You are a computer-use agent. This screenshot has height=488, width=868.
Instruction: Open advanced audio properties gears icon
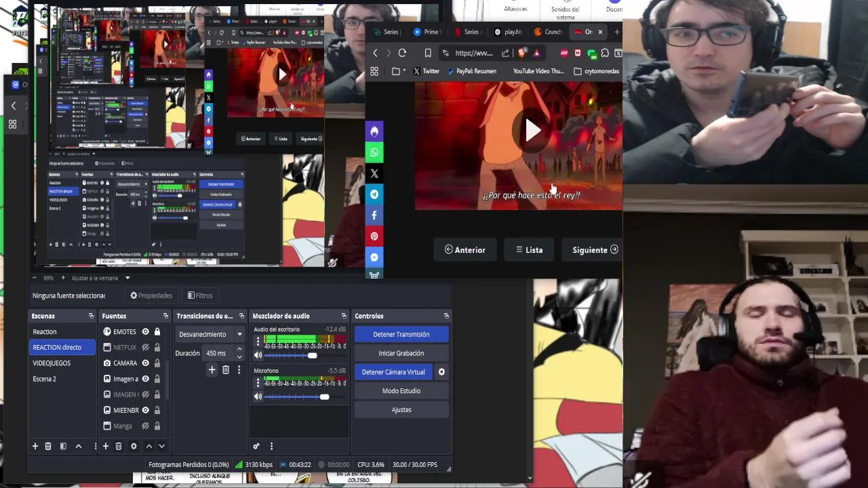tap(256, 446)
